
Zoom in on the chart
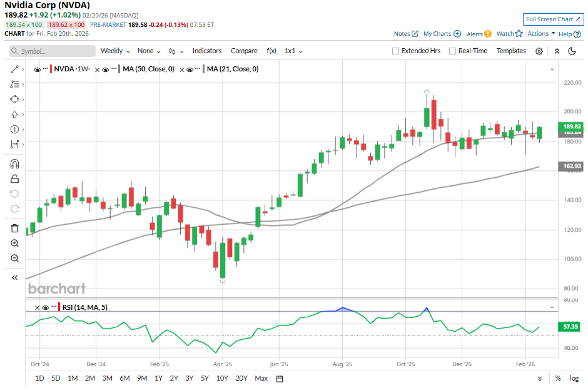tap(15, 244)
